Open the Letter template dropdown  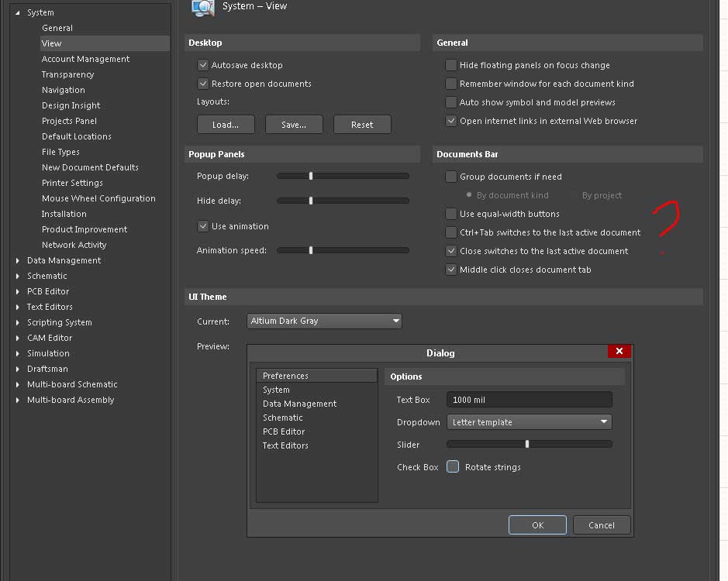529,422
